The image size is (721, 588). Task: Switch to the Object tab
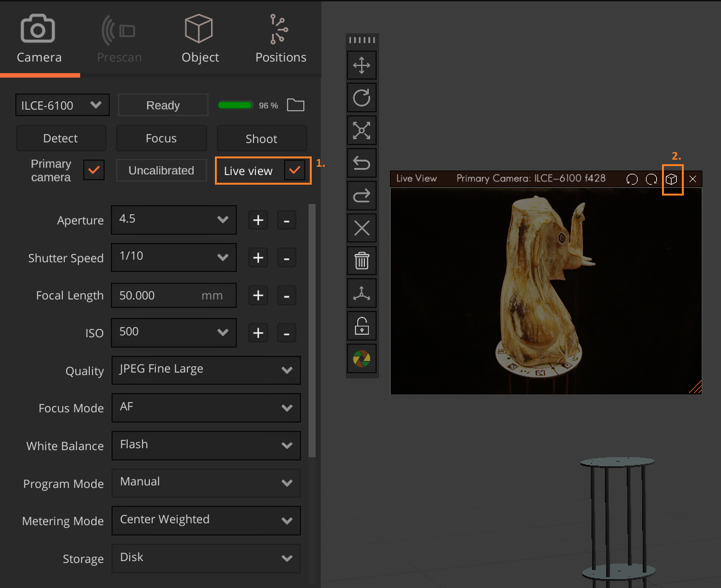tap(200, 38)
